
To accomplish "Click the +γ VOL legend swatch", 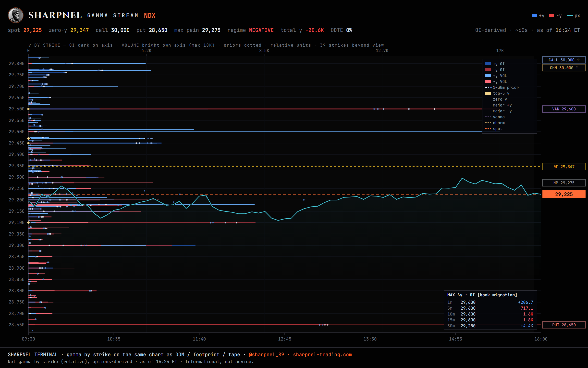I will pos(488,76).
